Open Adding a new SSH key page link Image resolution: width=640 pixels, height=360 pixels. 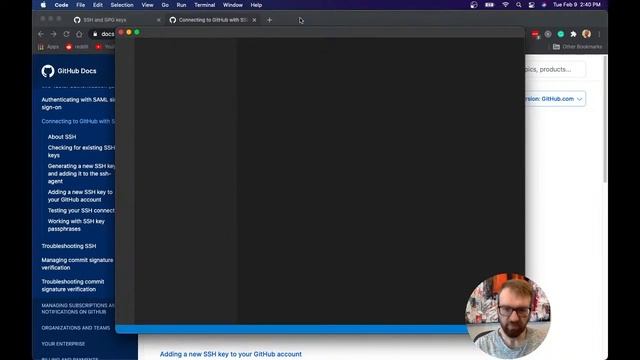[x=231, y=354]
